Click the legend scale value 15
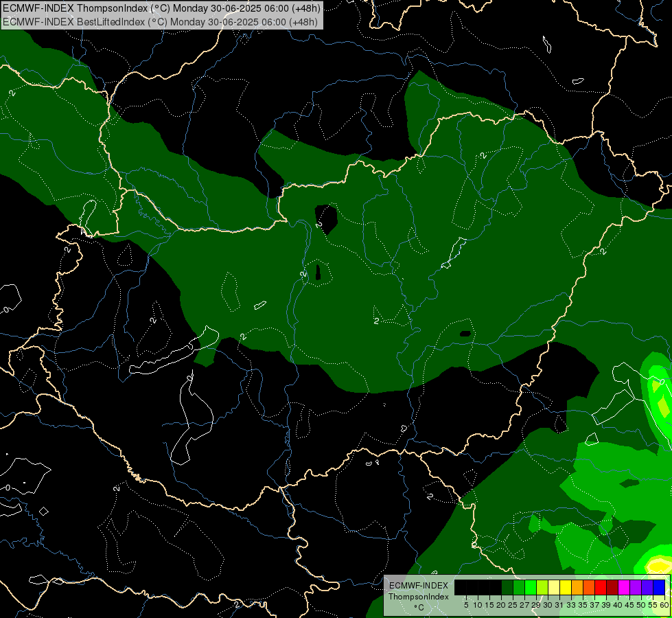 tap(489, 605)
